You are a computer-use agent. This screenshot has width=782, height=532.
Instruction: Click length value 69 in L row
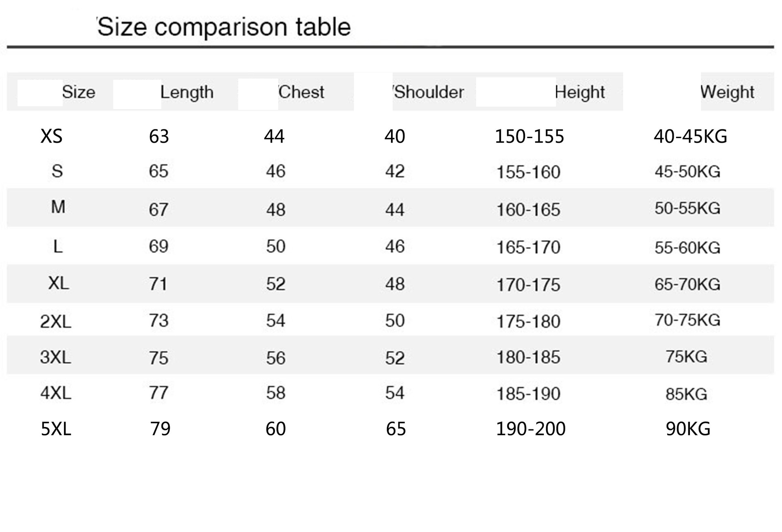158,246
